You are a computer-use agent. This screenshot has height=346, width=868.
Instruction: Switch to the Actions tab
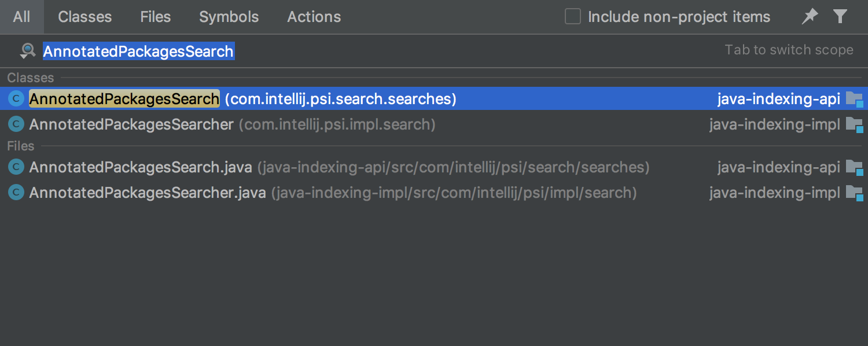pos(314,17)
